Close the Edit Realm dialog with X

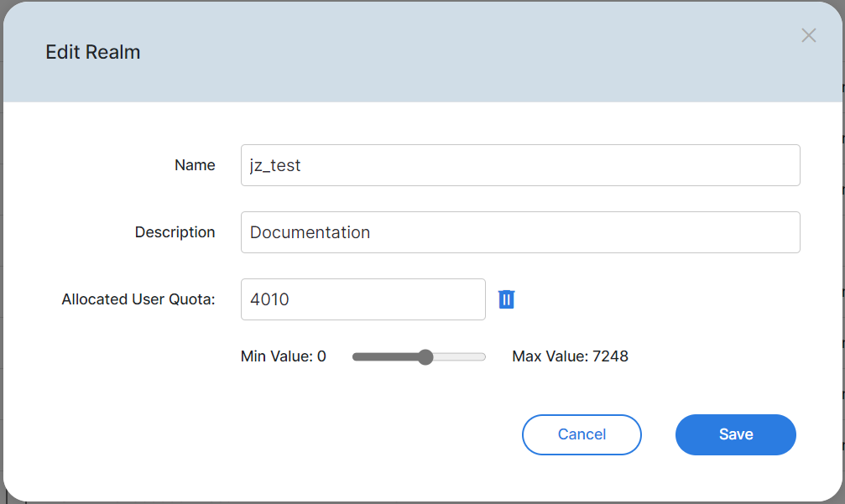click(x=808, y=35)
